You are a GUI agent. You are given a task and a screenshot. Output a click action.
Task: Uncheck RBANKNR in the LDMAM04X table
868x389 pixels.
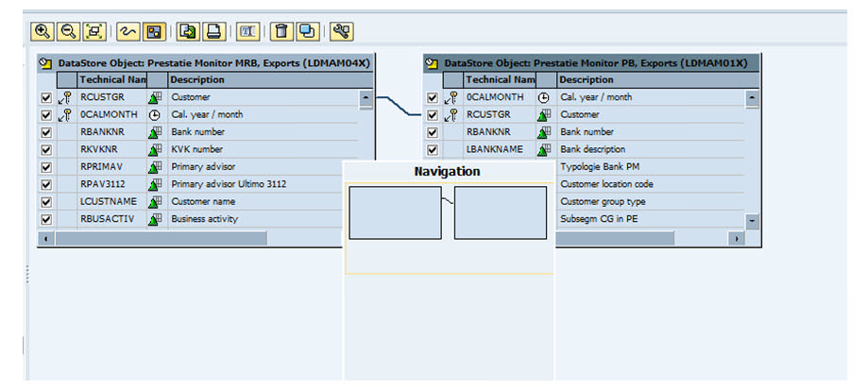coord(45,132)
